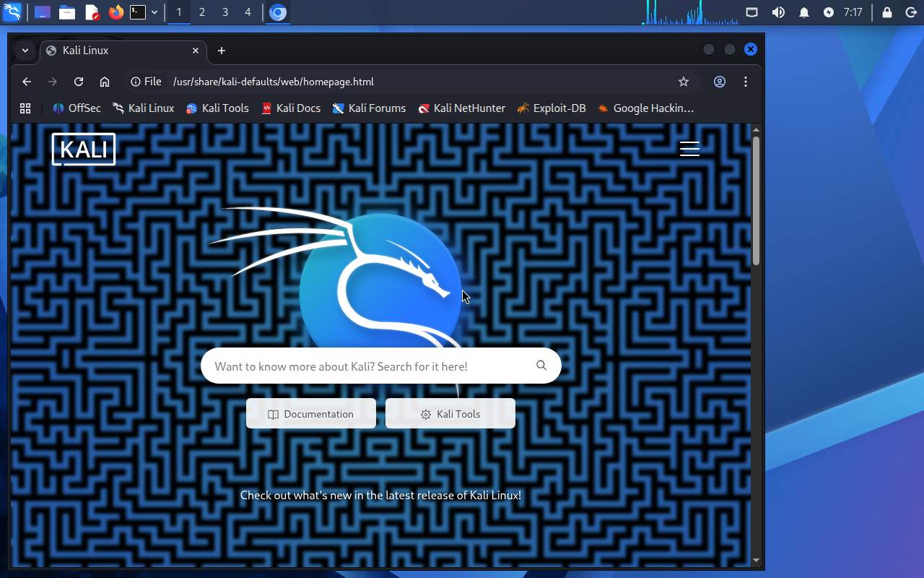
Task: Open the three-dot browser menu
Action: coord(745,82)
